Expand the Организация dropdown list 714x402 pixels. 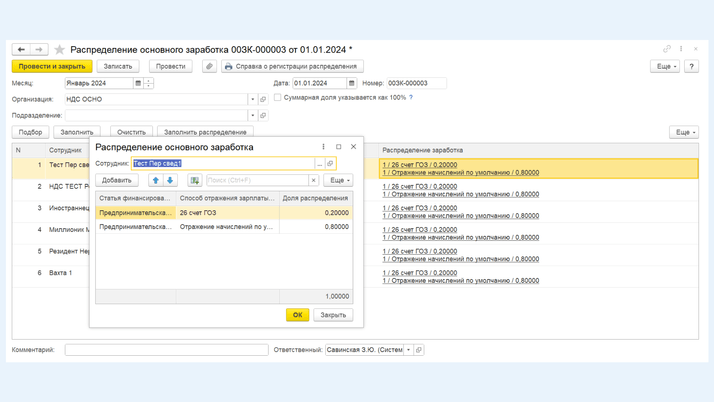pos(252,100)
